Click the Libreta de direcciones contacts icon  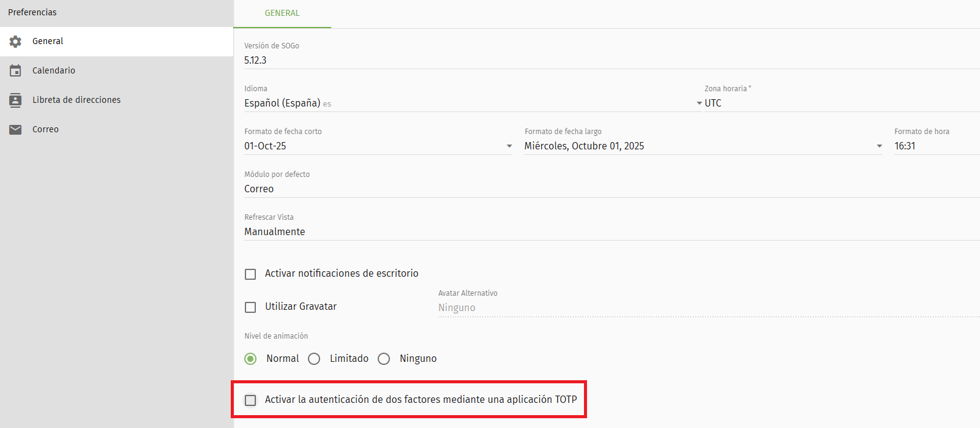click(x=15, y=100)
